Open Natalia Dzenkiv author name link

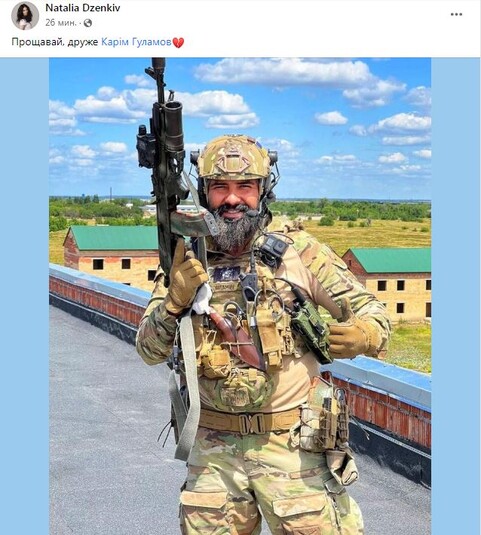(x=83, y=8)
